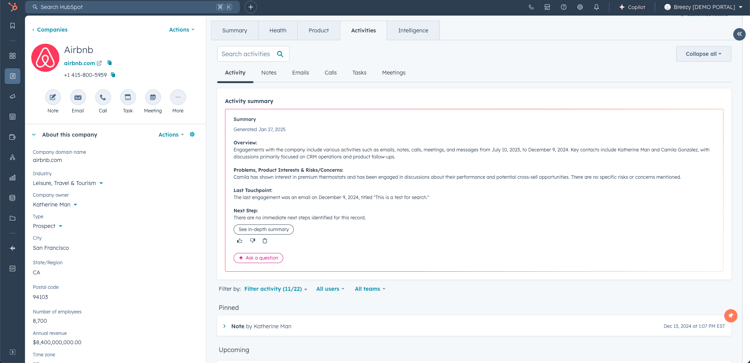Viewport: 750px width, 363px height.
Task: Click the plus quick-create button in top bar
Action: point(251,7)
